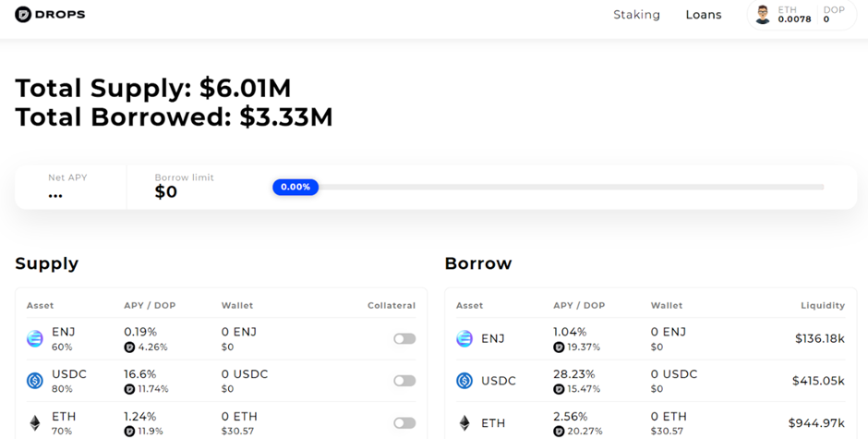Click the Drops logo icon

[x=23, y=15]
